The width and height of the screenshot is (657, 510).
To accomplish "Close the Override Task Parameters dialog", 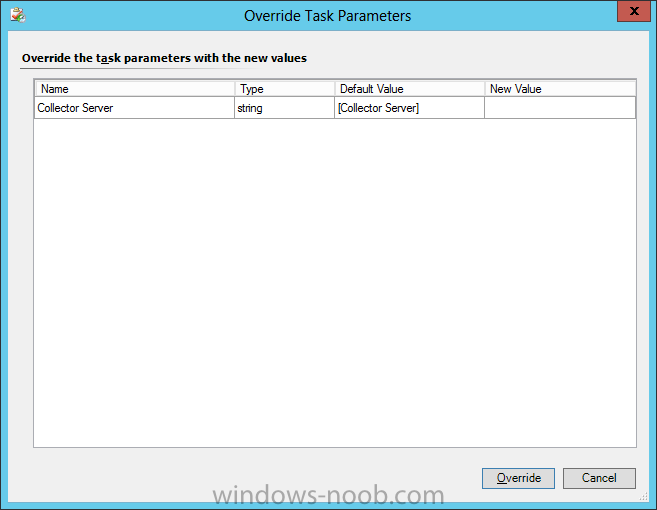I will (634, 11).
